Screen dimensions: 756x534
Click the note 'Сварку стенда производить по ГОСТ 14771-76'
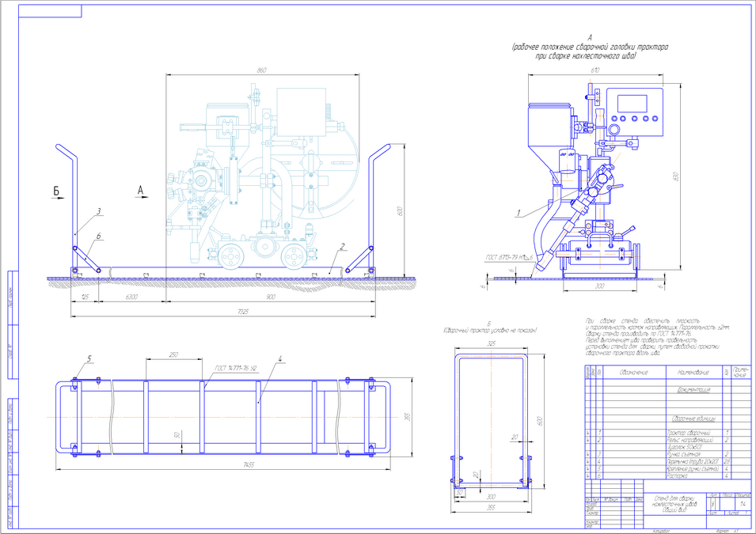[x=640, y=334]
